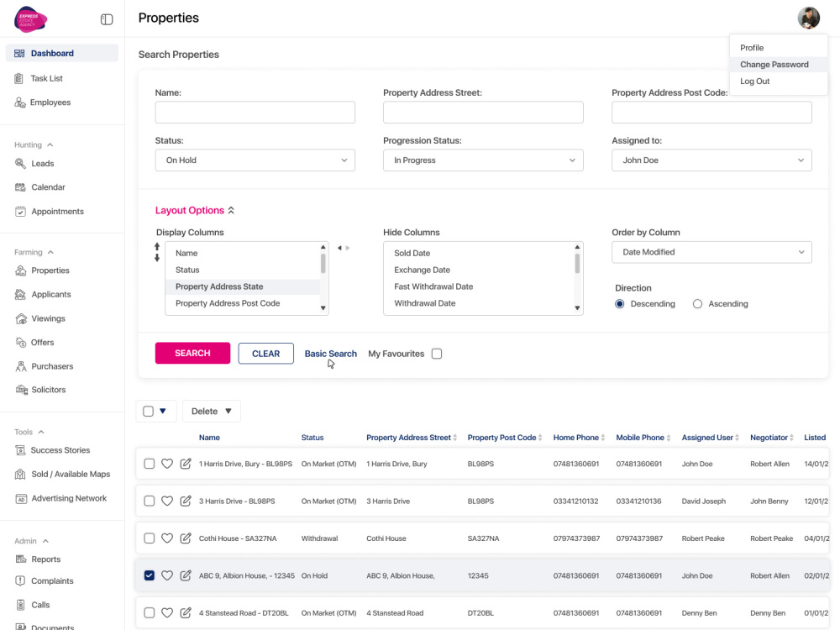Tick the select-all rows checkbox

149,411
